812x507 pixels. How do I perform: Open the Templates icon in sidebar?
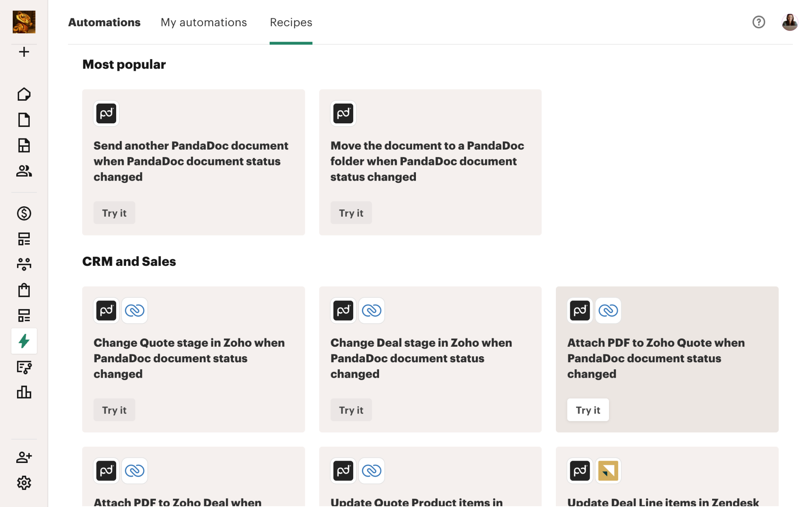coord(24,145)
